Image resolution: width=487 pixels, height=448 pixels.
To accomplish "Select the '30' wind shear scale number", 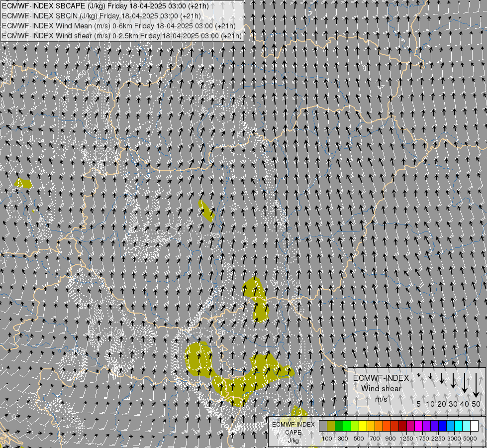I will 453,404.
